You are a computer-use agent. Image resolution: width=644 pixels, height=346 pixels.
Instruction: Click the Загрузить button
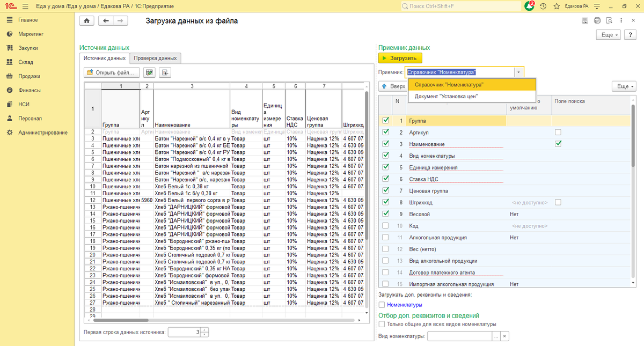[x=400, y=58]
